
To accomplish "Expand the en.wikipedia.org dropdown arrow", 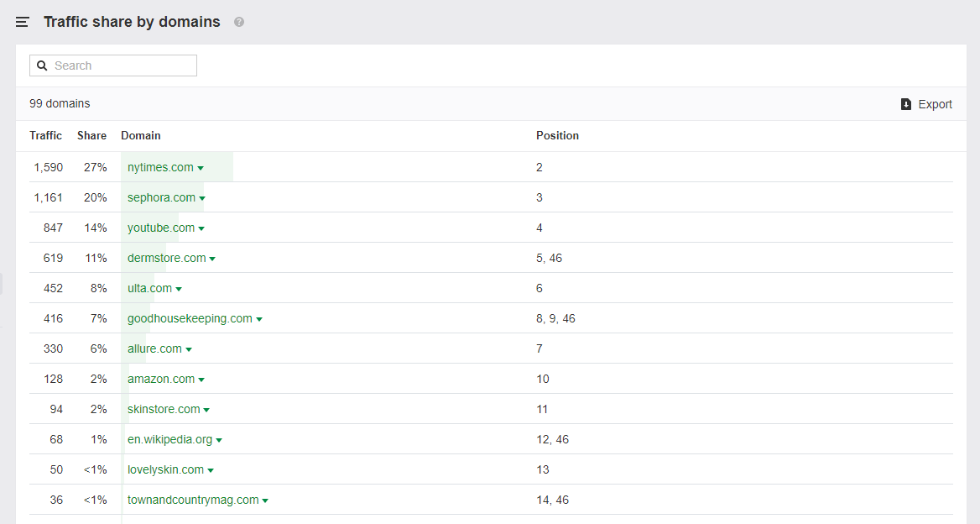I will click(219, 440).
